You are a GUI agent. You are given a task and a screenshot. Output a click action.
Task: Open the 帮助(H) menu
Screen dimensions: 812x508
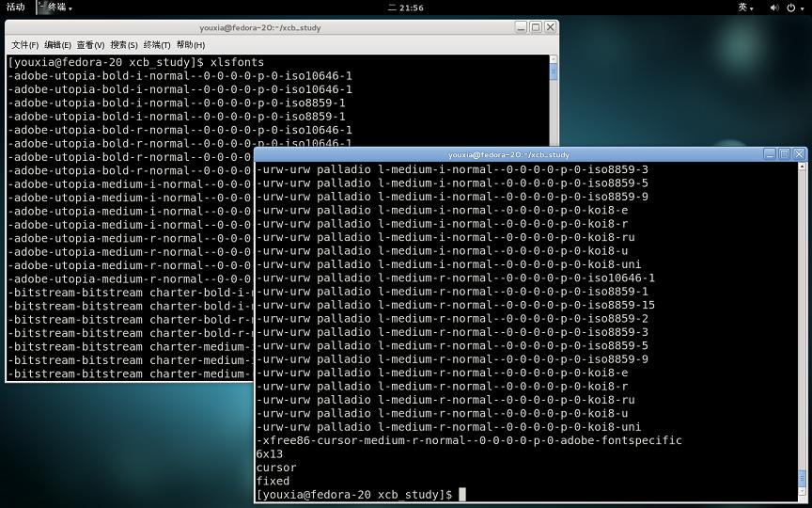coord(191,45)
